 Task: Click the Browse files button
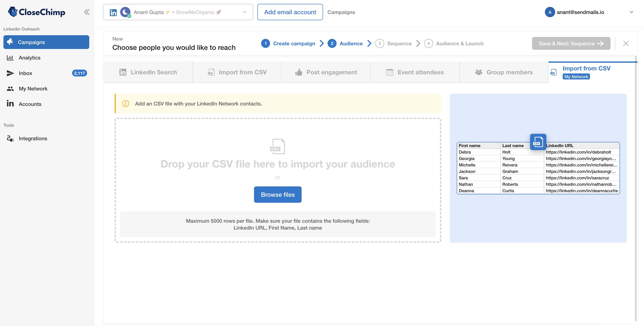point(278,194)
